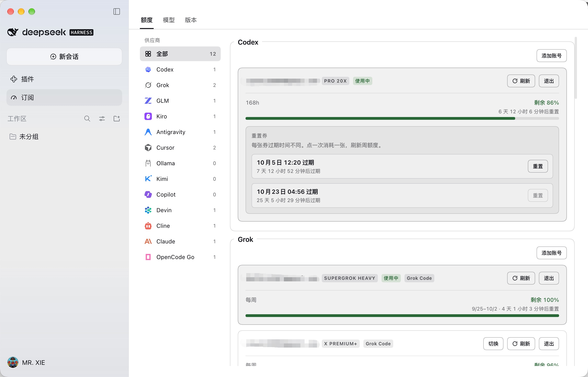The width and height of the screenshot is (588, 377).
Task: Open workspace filter settings icon
Action: coord(102,119)
